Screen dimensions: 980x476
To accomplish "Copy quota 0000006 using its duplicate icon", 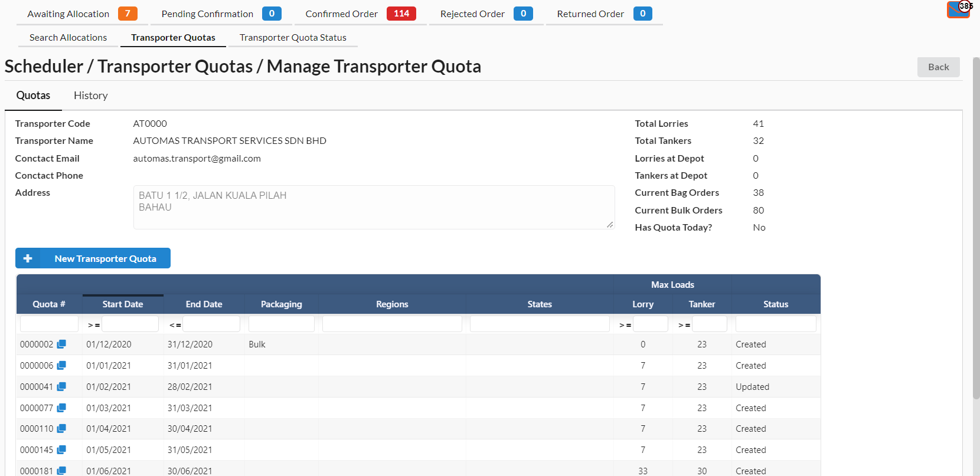I will pyautogui.click(x=61, y=365).
